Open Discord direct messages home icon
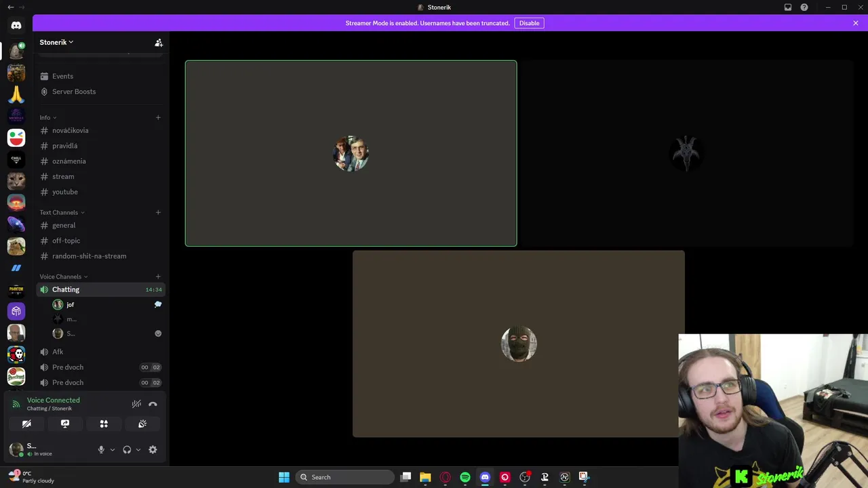The image size is (868, 488). coord(16,25)
